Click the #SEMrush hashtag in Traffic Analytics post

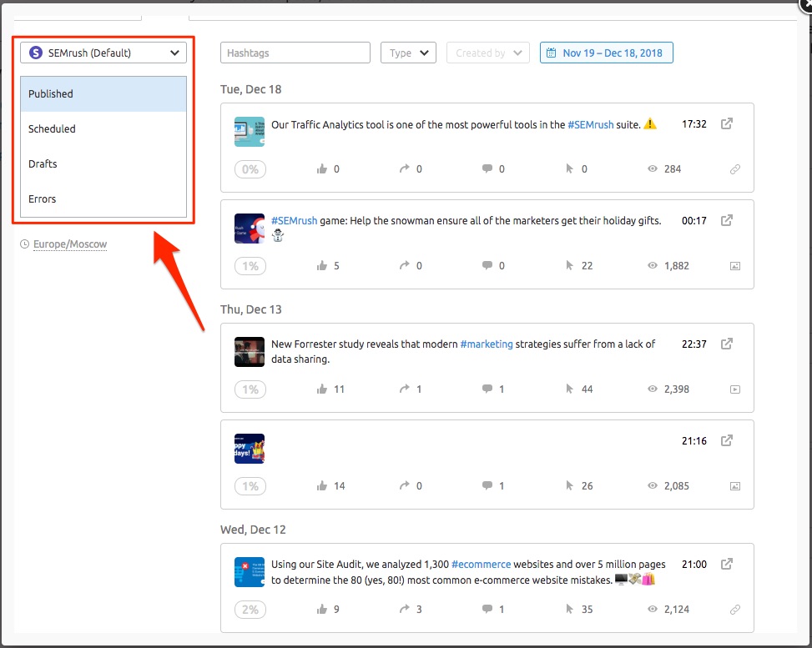click(x=590, y=125)
